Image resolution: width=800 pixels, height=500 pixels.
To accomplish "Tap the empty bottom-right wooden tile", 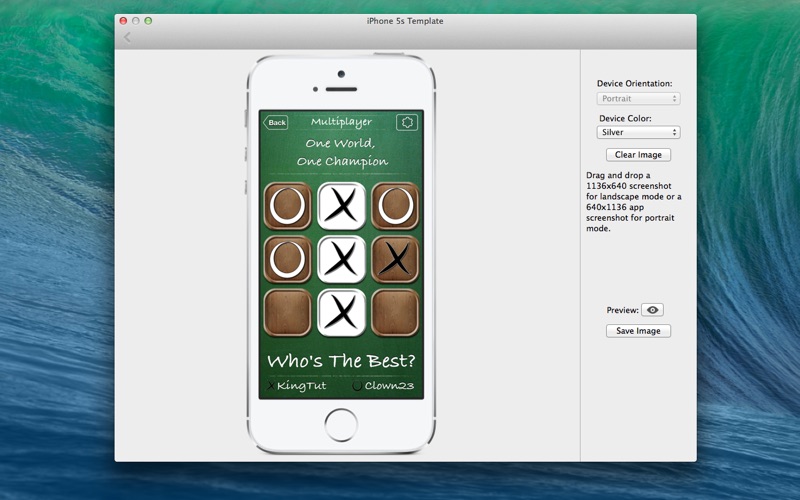I will click(x=395, y=313).
